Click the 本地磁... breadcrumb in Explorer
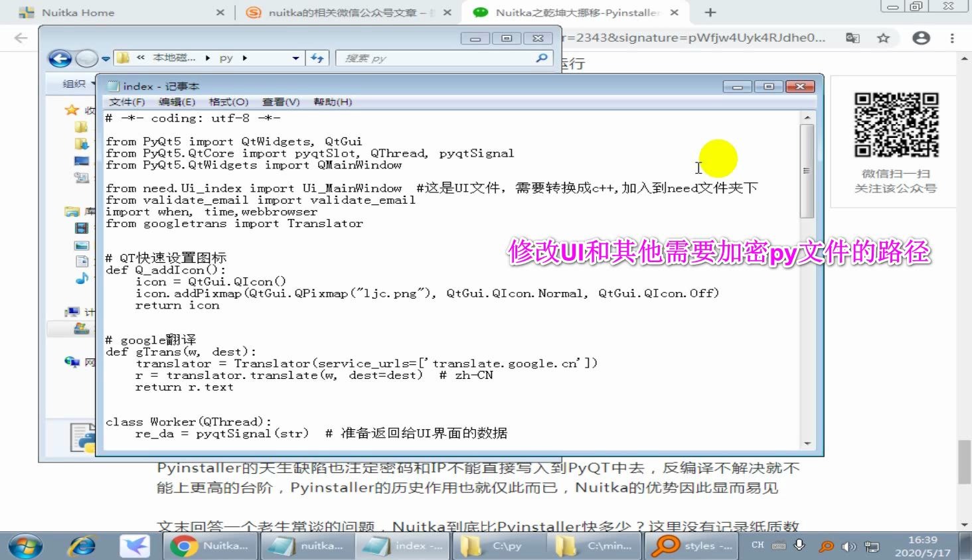Viewport: 972px width, 560px height. click(174, 58)
